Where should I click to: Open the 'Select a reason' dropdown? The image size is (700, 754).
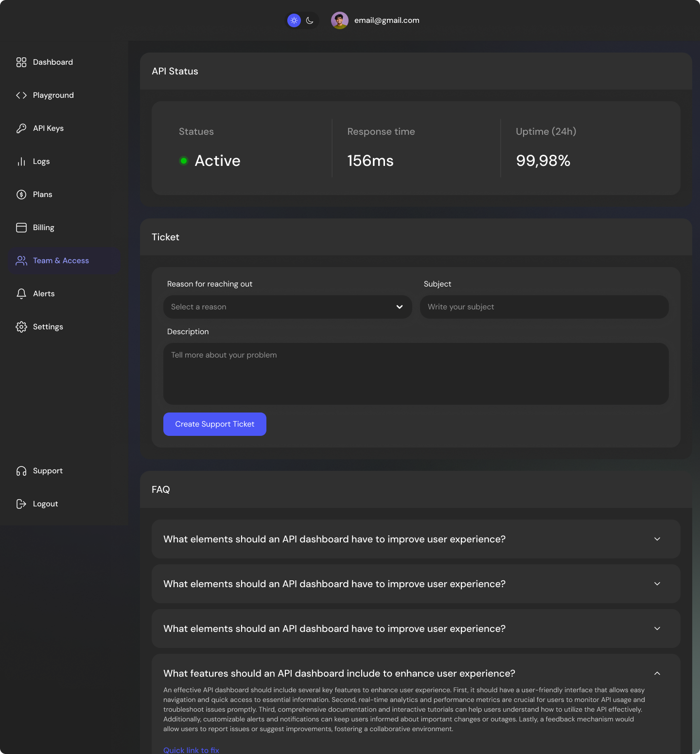pyautogui.click(x=287, y=307)
